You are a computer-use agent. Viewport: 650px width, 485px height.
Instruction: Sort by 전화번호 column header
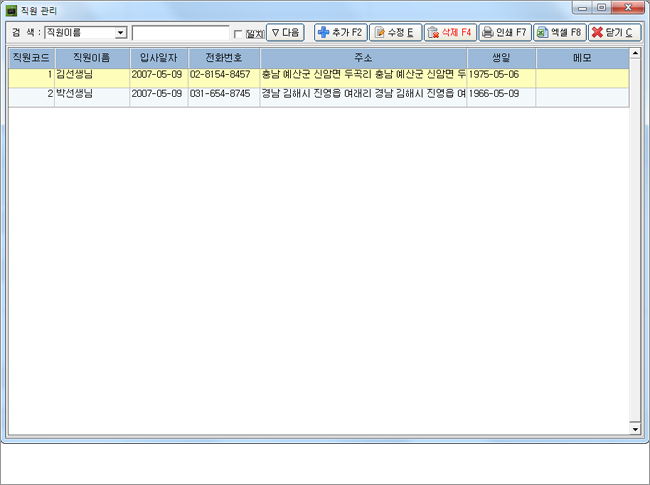(x=224, y=58)
